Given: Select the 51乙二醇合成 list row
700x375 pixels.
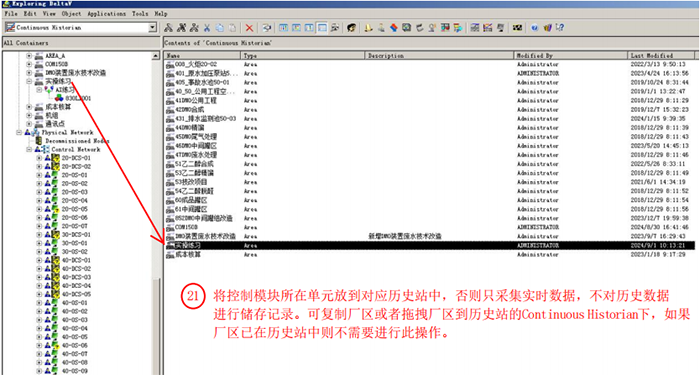Looking at the screenshot, I should point(429,164).
